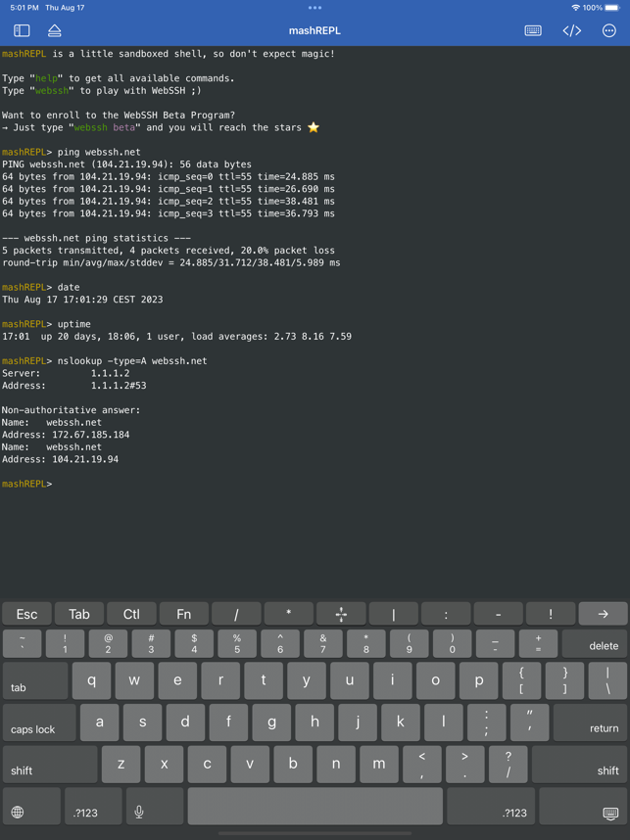Tap the % 5 number key
The height and width of the screenshot is (840, 630).
(237, 644)
